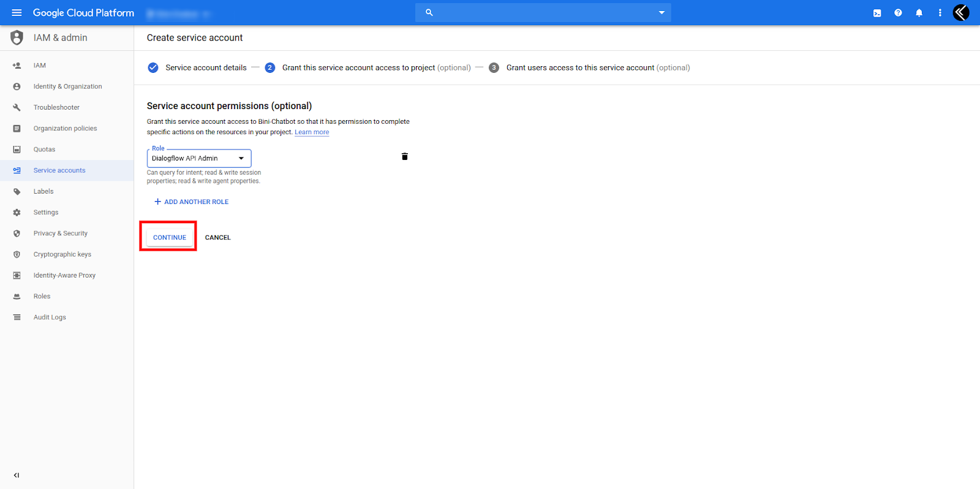Open the help question mark icon

898,13
